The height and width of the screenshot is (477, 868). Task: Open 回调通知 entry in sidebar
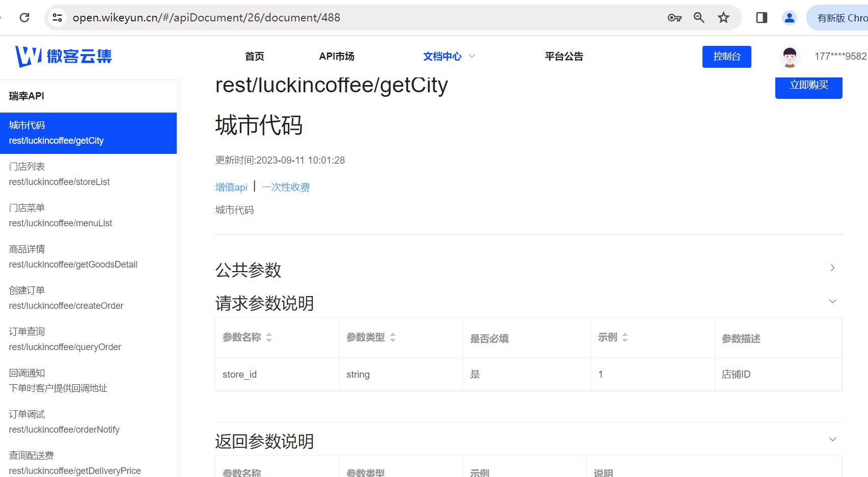pyautogui.click(x=88, y=381)
